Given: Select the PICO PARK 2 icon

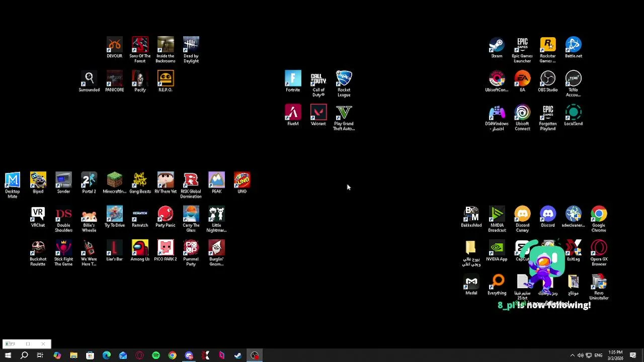Looking at the screenshot, I should click(x=166, y=251).
